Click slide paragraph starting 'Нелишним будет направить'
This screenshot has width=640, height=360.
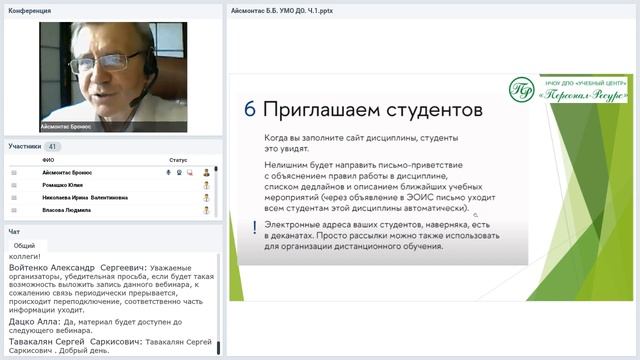tap(380, 187)
